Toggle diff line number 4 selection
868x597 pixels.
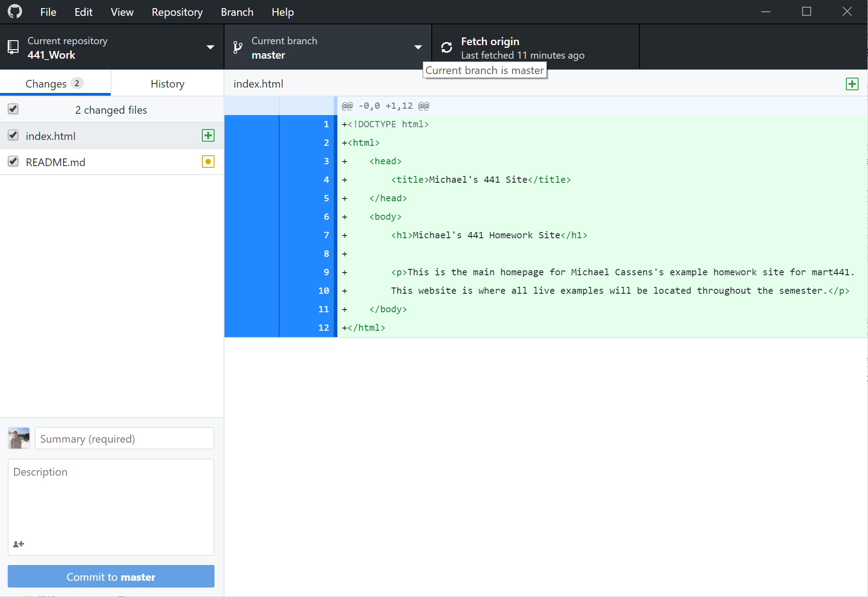pyautogui.click(x=326, y=180)
